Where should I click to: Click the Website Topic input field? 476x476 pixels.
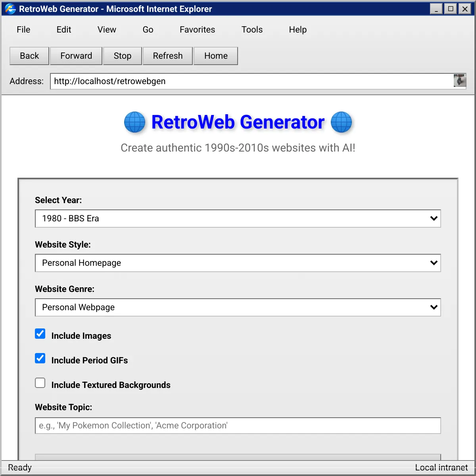click(238, 426)
